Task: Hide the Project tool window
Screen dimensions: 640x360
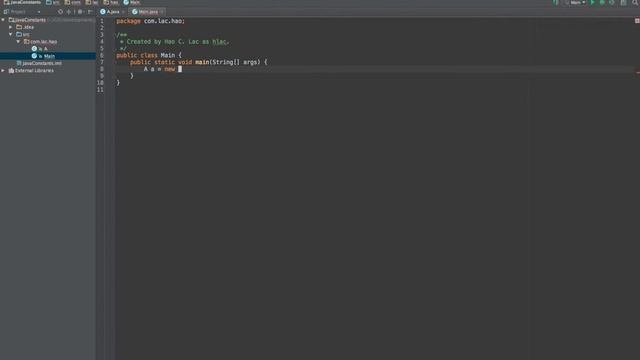Action: 90,12
